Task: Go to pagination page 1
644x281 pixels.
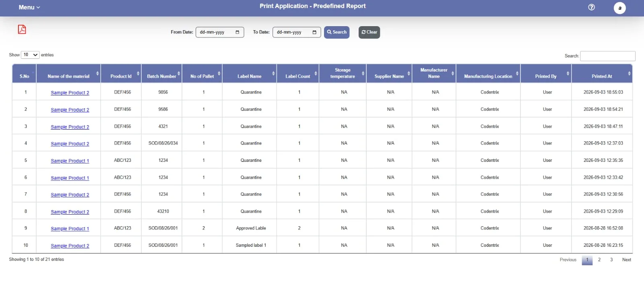Action: pos(587,260)
